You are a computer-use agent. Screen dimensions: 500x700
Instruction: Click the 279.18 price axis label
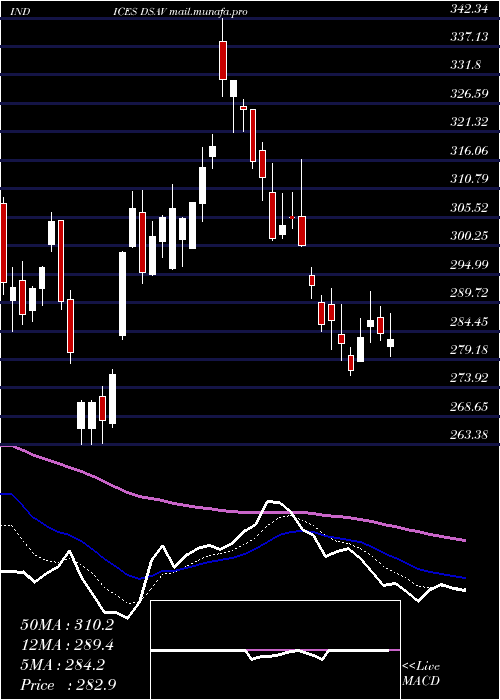point(469,350)
